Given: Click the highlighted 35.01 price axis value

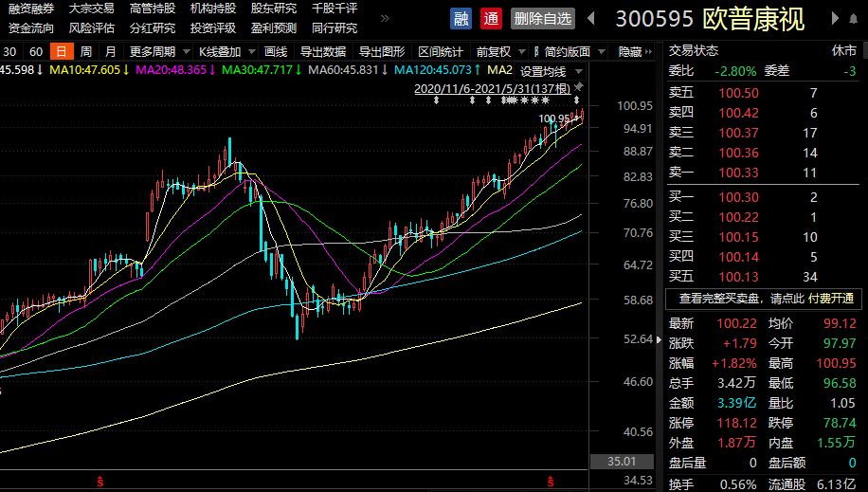Looking at the screenshot, I should [622, 461].
